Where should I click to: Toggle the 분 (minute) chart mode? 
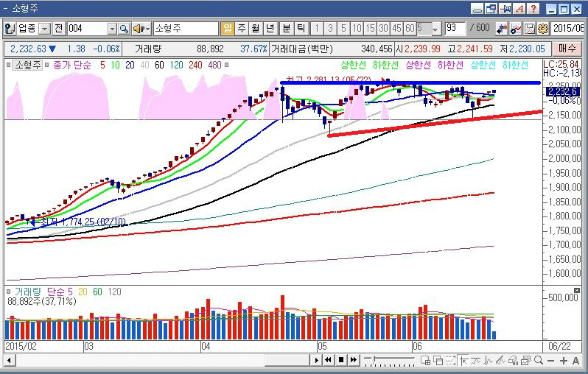point(285,29)
